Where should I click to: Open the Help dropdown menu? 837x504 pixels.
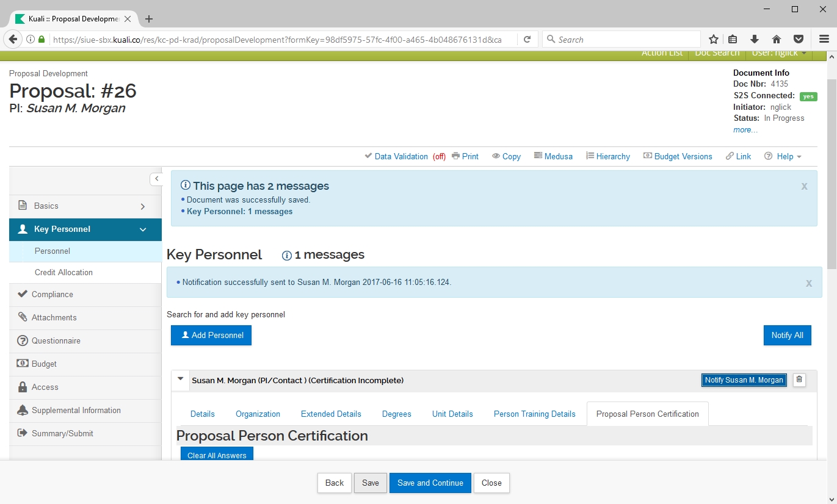coord(783,156)
